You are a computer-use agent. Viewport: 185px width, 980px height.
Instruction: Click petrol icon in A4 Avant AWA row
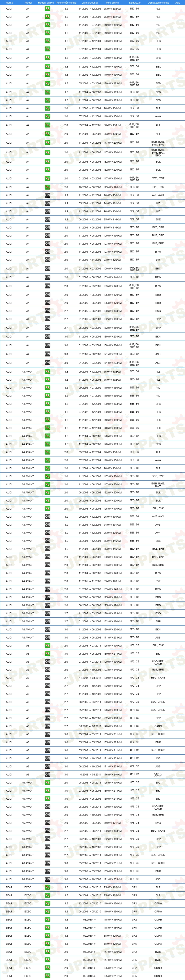[47, 460]
